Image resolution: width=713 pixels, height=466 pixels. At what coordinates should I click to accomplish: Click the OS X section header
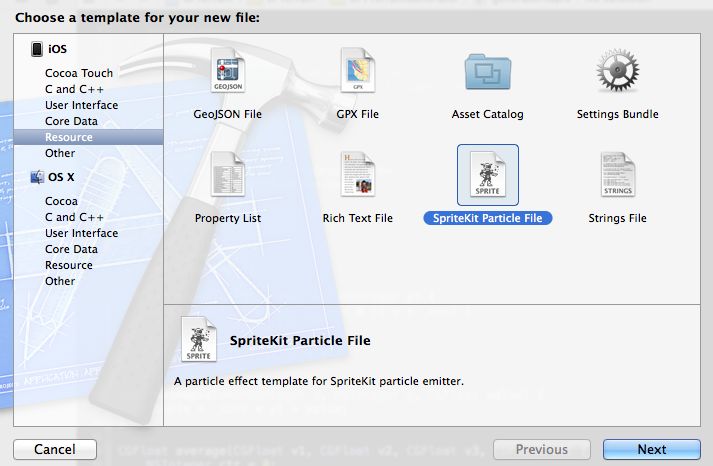61,177
